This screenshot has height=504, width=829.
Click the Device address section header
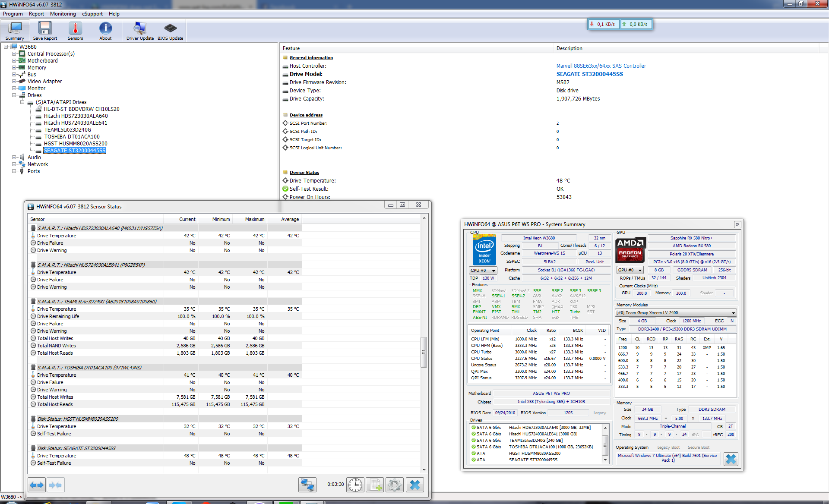306,115
